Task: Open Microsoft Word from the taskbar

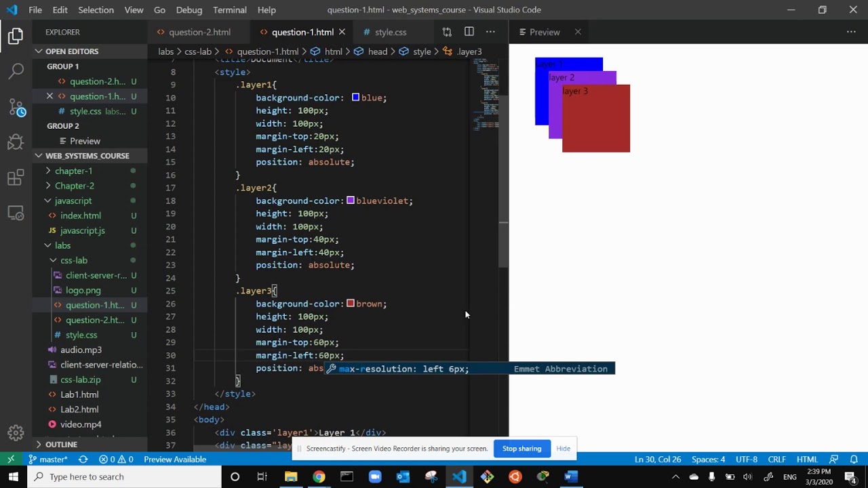Action: click(x=571, y=476)
